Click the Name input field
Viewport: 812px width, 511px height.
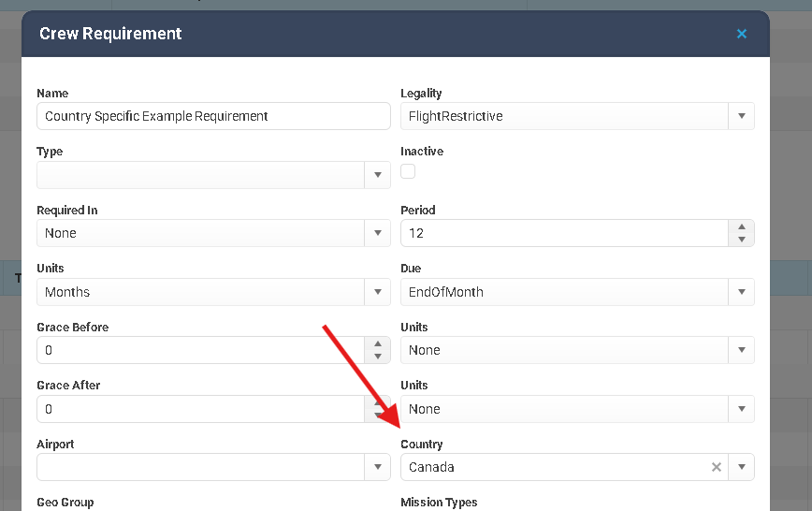tap(213, 116)
